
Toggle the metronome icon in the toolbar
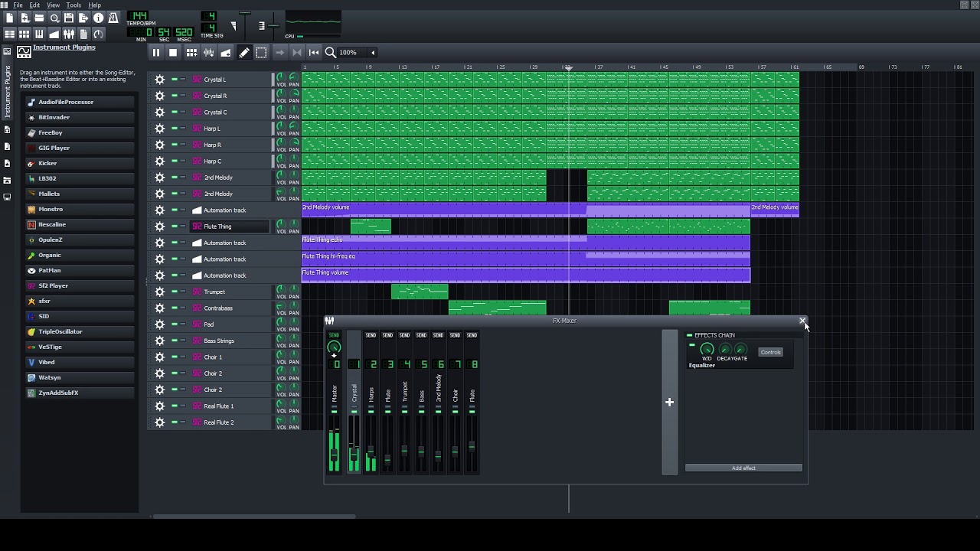[x=113, y=18]
